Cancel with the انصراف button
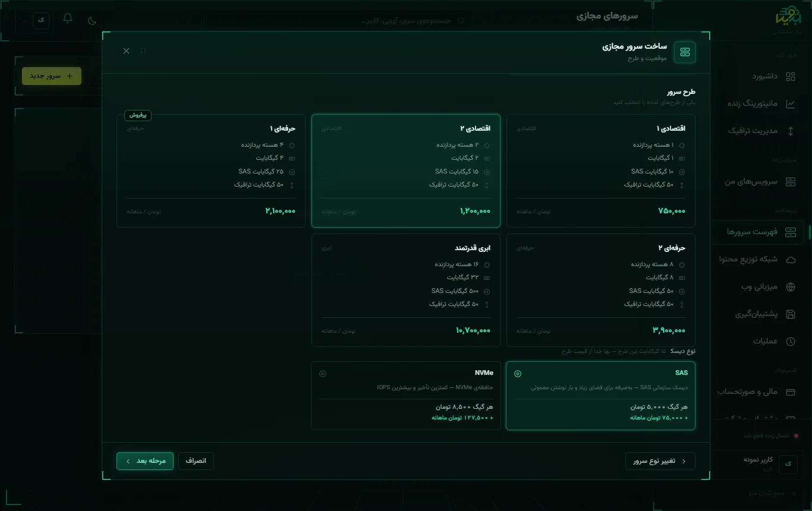The image size is (812, 511). (196, 461)
